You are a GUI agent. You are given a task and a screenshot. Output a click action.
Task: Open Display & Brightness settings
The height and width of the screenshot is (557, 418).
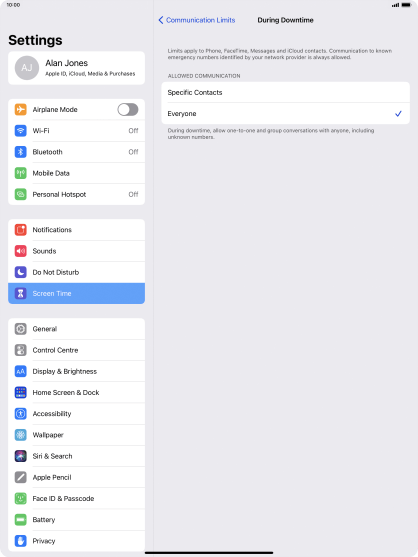coord(76,371)
